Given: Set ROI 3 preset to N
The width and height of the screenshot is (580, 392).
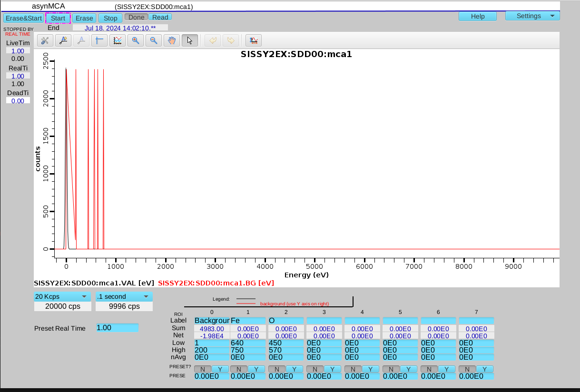Looking at the screenshot, I should (315, 369).
